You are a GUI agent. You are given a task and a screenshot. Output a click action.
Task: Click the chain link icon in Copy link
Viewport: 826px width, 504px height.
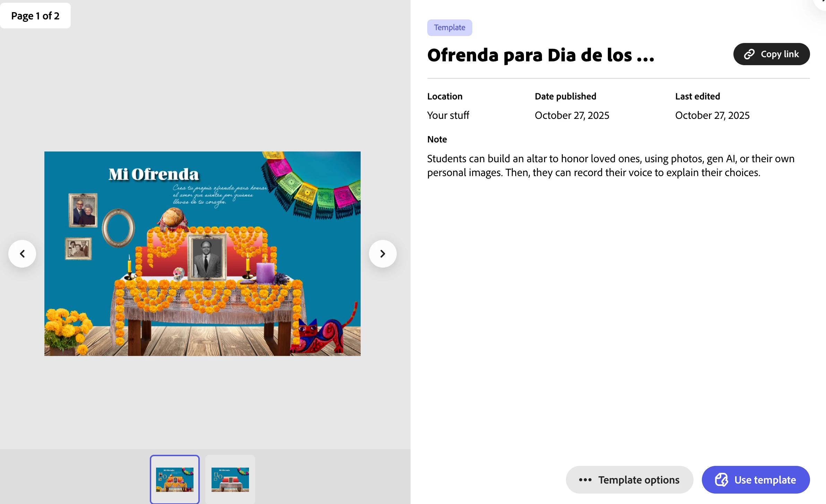(x=749, y=54)
